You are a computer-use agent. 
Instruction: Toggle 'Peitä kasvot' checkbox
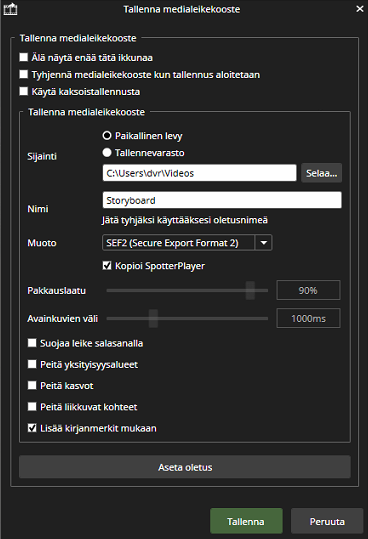click(x=32, y=385)
